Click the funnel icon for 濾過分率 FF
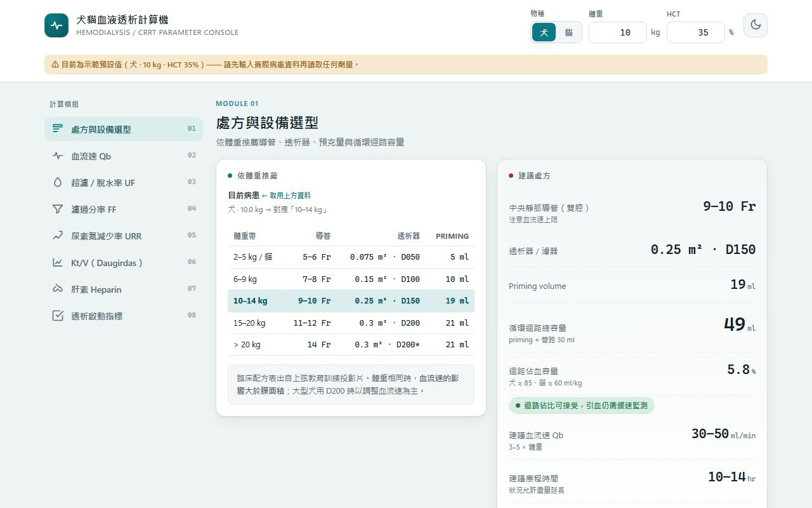 [x=58, y=209]
